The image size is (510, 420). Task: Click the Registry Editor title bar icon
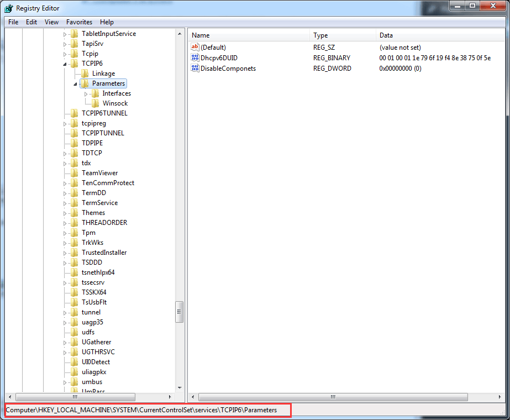[9, 8]
